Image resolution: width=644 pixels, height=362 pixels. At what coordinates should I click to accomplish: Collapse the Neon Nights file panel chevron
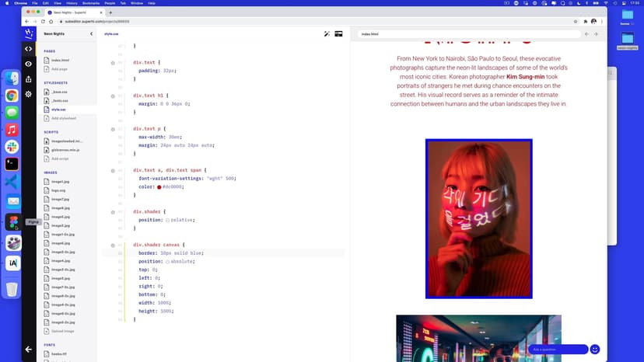point(92,34)
